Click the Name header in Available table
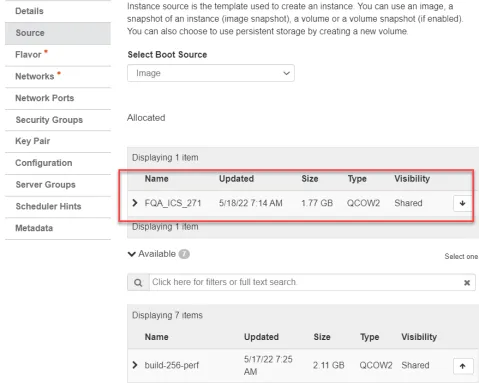 (x=156, y=337)
